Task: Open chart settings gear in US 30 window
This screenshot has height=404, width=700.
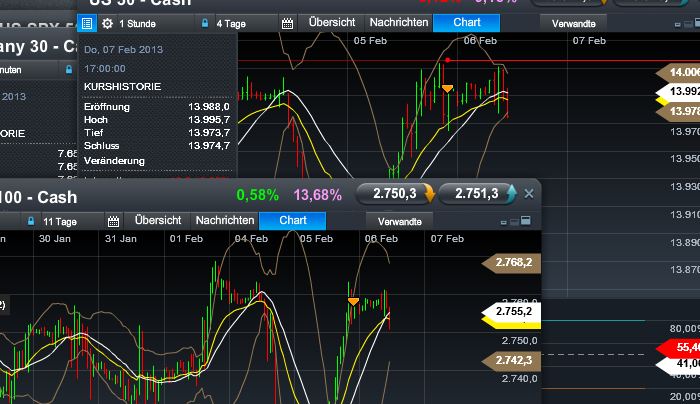Action: 107,23
